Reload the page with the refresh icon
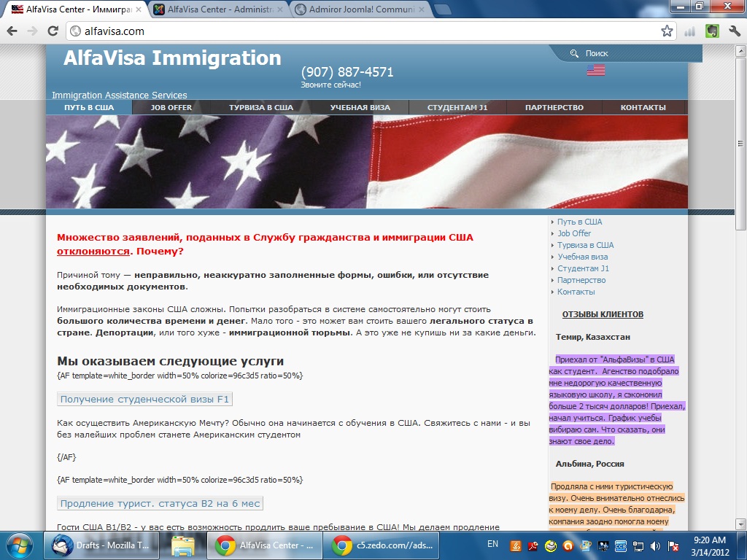The height and width of the screenshot is (560, 747). pos(53,31)
